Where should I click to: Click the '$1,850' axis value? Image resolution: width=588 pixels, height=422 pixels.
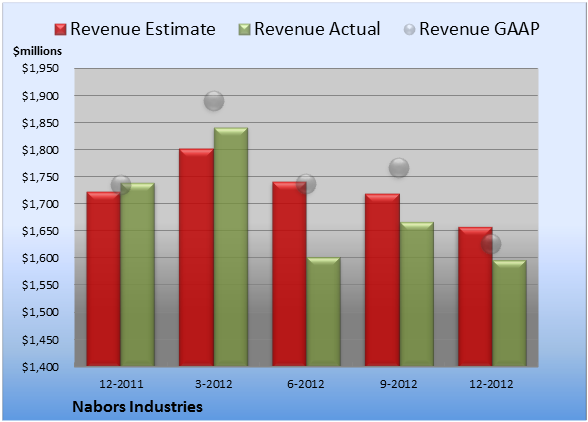(40, 123)
